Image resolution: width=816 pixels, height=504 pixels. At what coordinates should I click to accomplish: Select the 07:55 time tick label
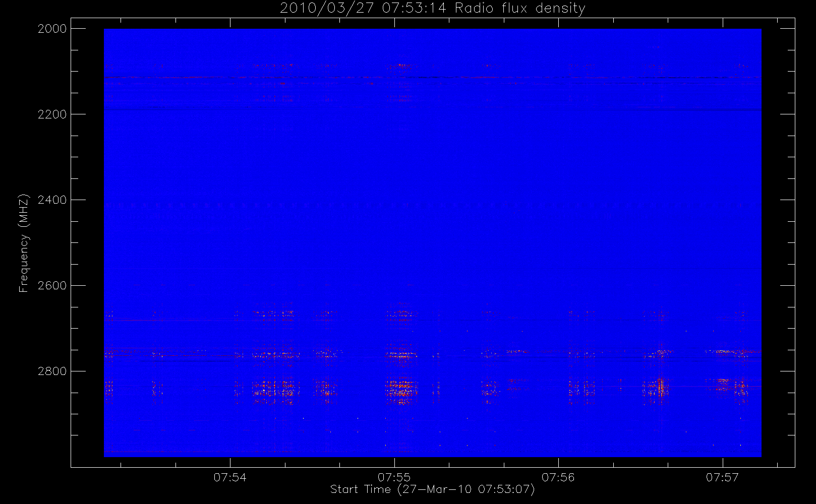point(394,477)
